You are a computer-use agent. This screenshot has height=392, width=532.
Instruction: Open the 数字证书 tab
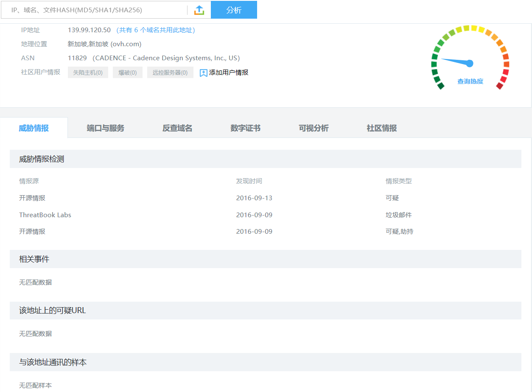click(x=245, y=128)
